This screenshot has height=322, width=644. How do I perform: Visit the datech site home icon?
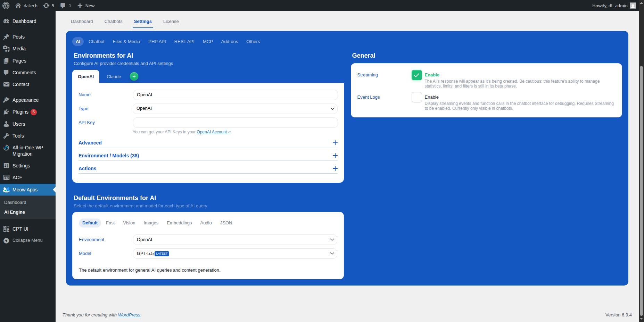click(x=18, y=6)
